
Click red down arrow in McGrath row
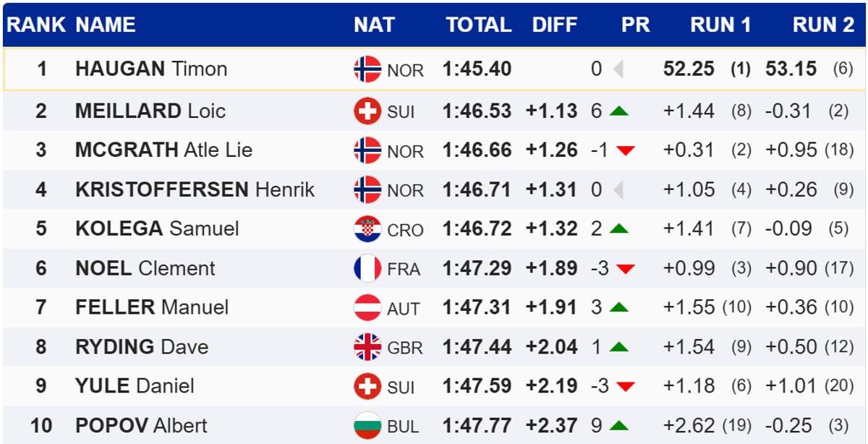[625, 150]
